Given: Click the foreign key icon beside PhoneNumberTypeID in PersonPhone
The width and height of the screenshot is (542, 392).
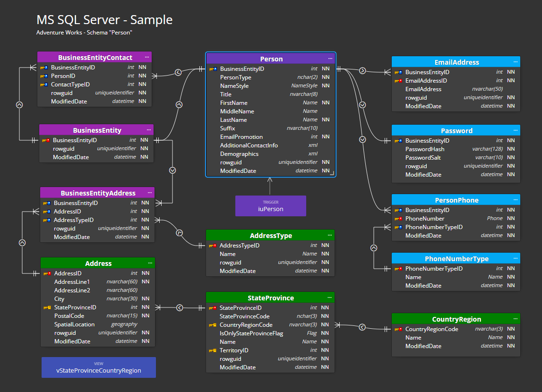Looking at the screenshot, I should click(x=398, y=227).
